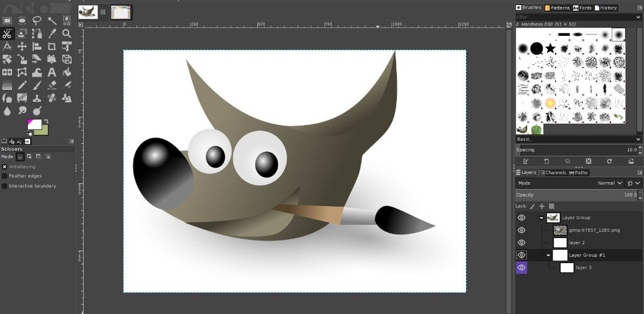644x314 pixels.
Task: Collapse Layer Group #1
Action: coord(548,255)
